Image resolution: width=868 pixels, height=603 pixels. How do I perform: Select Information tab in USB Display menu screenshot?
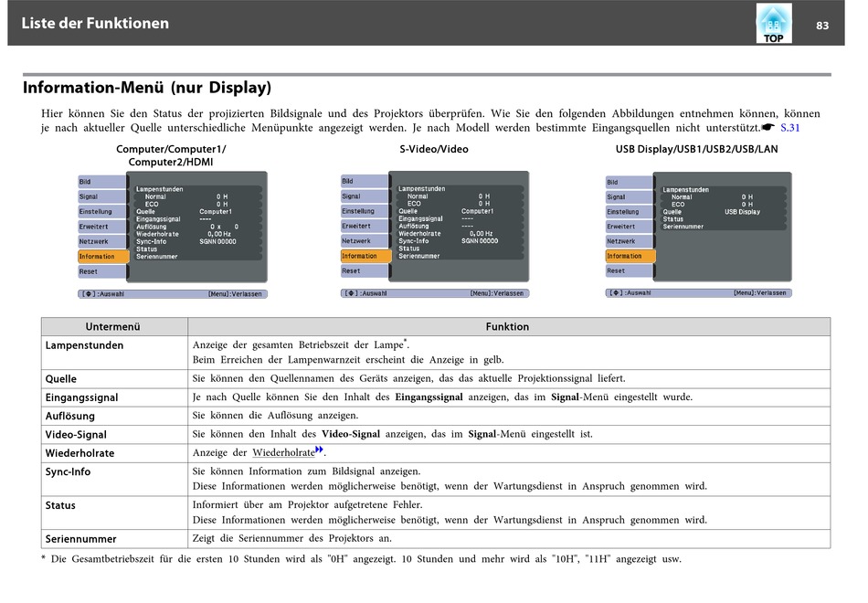coord(631,256)
